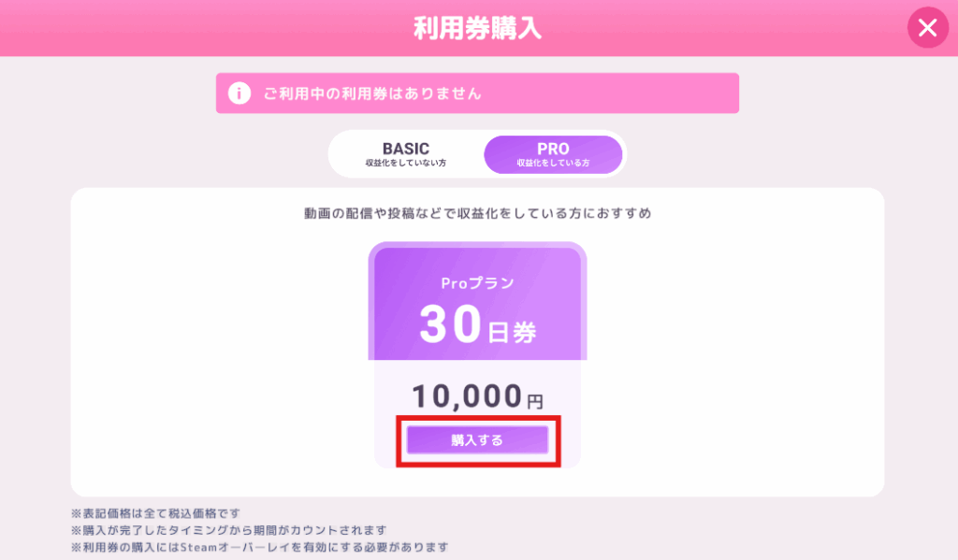Click the Proプラン label on the card
Image resolution: width=958 pixels, height=560 pixels.
tap(477, 283)
